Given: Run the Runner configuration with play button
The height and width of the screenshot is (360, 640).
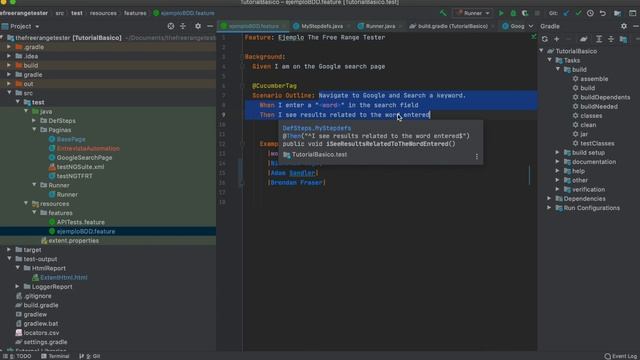Looking at the screenshot, I should click(x=501, y=13).
